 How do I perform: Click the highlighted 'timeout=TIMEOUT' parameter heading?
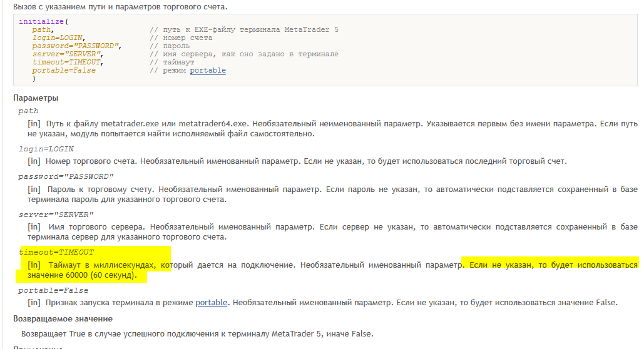pos(56,252)
